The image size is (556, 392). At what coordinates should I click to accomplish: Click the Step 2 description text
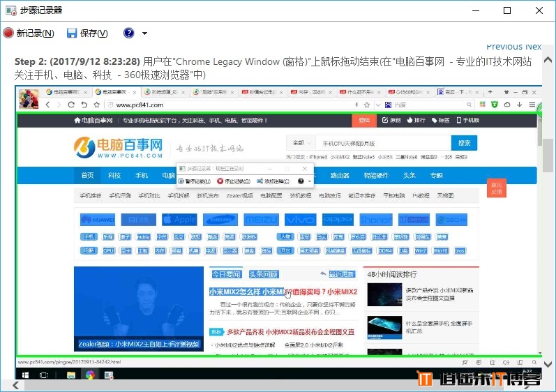273,68
